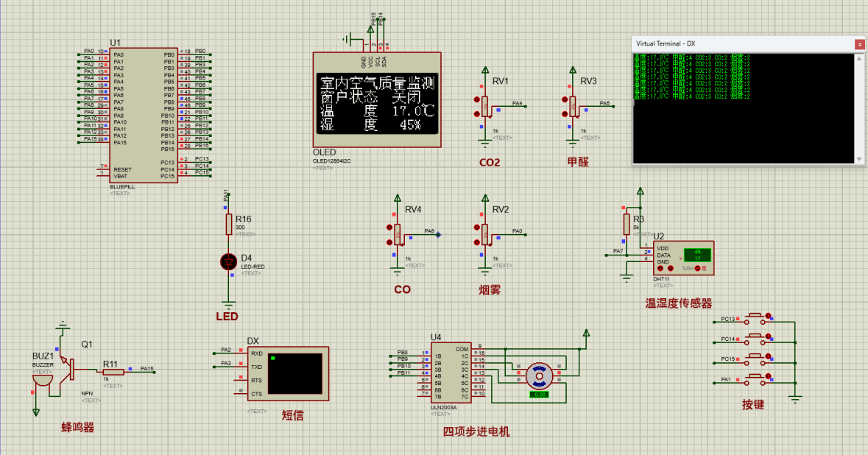Image resolution: width=868 pixels, height=455 pixels.
Task: Click the stepper motor symbol
Action: click(539, 375)
